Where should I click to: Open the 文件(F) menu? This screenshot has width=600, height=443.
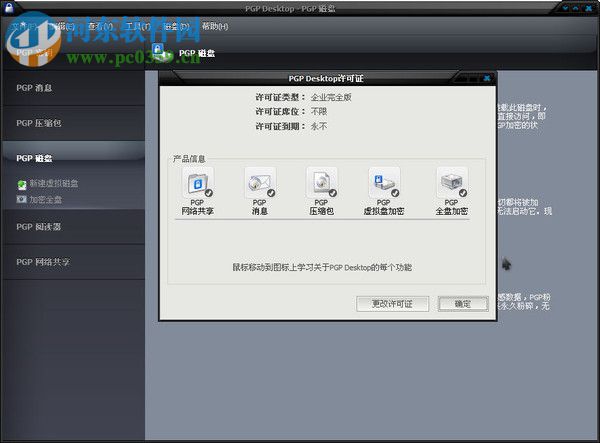23,26
